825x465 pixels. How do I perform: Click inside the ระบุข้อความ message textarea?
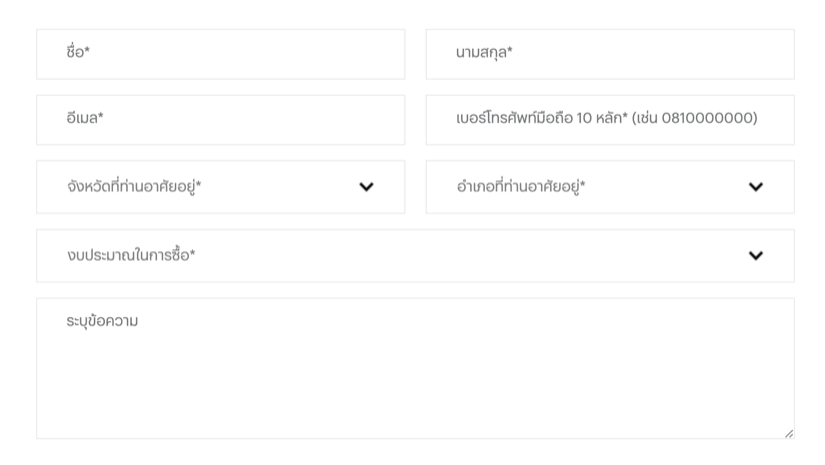(x=415, y=368)
